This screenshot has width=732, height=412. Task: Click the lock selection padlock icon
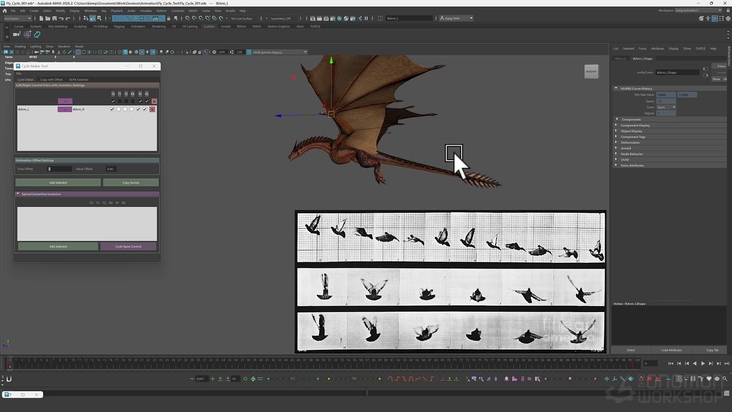point(168,18)
